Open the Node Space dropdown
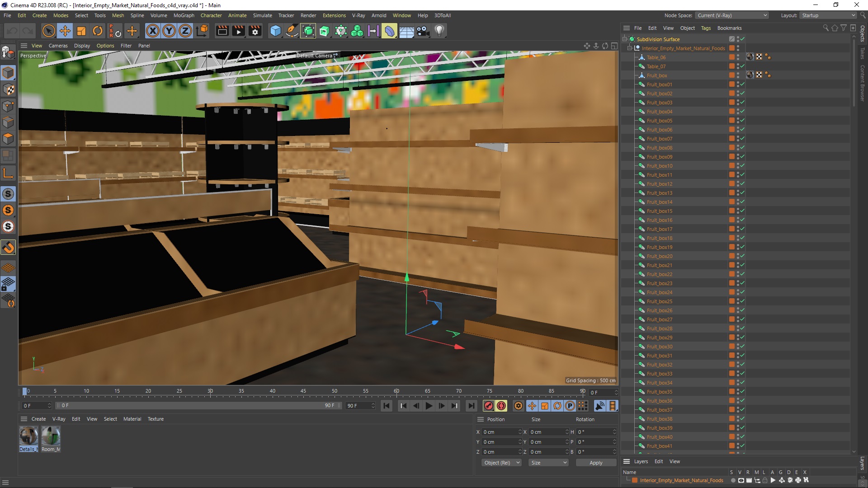Screen dimensions: 868x488 [732, 15]
